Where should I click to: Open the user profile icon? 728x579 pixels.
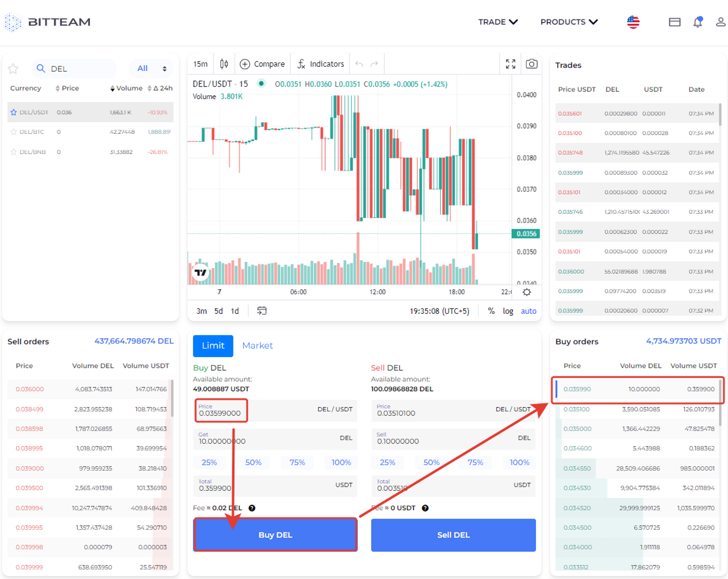[721, 22]
